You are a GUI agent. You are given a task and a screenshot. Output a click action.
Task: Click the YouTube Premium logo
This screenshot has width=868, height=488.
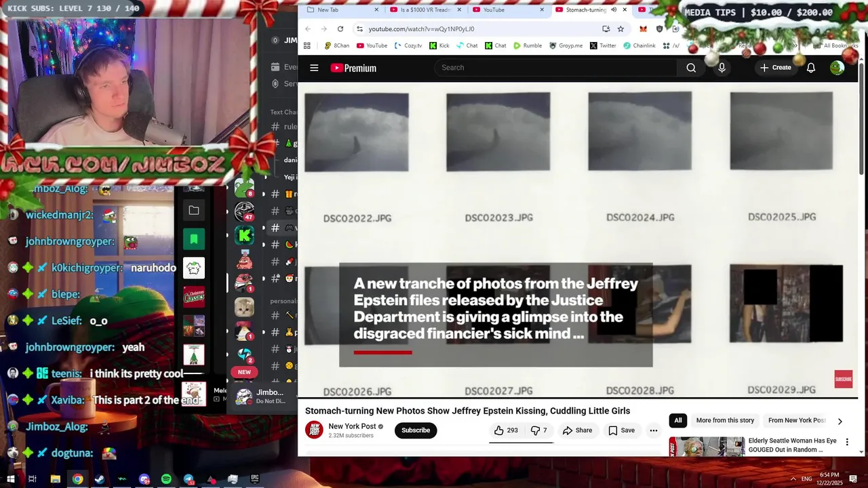pos(353,68)
